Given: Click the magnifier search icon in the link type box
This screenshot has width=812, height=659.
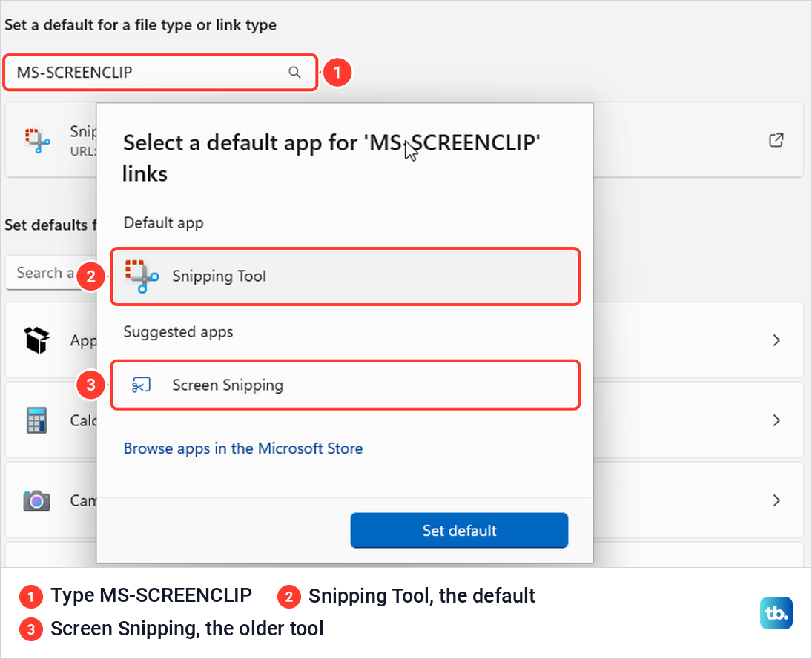Looking at the screenshot, I should click(294, 73).
